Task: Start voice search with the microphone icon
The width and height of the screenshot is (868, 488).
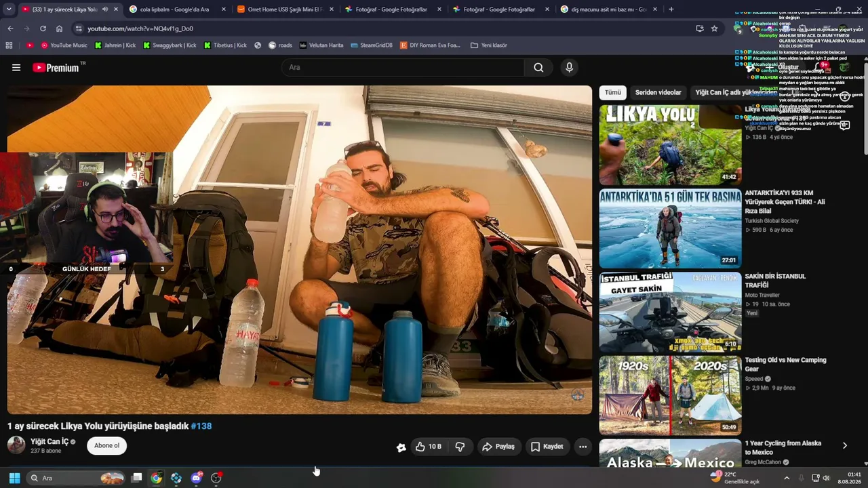Action: point(569,67)
